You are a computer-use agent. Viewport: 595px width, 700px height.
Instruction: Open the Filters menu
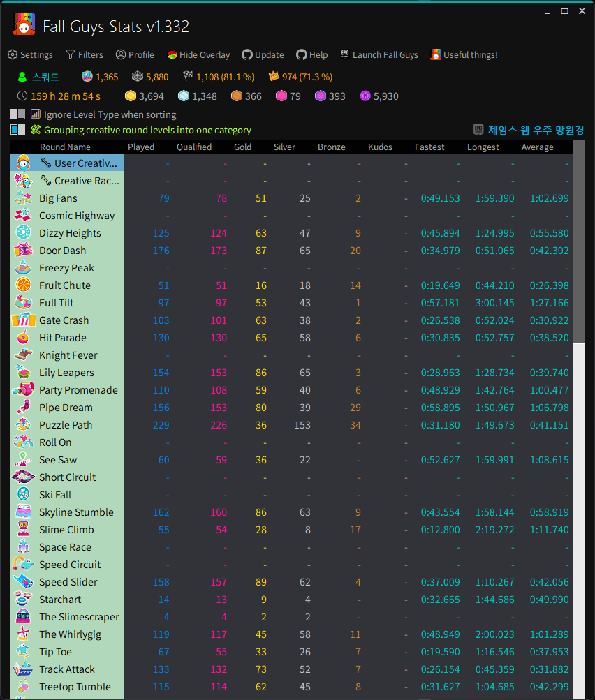pyautogui.click(x=84, y=55)
